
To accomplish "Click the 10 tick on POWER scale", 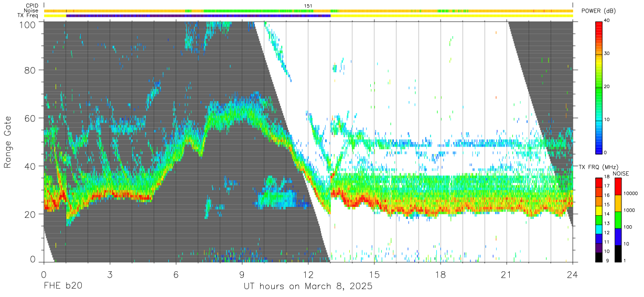I will 607,120.
